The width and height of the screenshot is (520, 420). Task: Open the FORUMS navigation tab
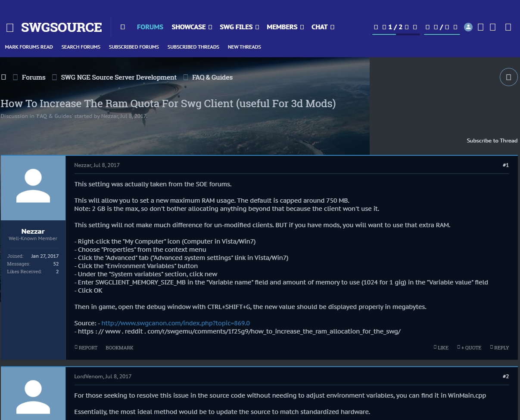click(150, 27)
